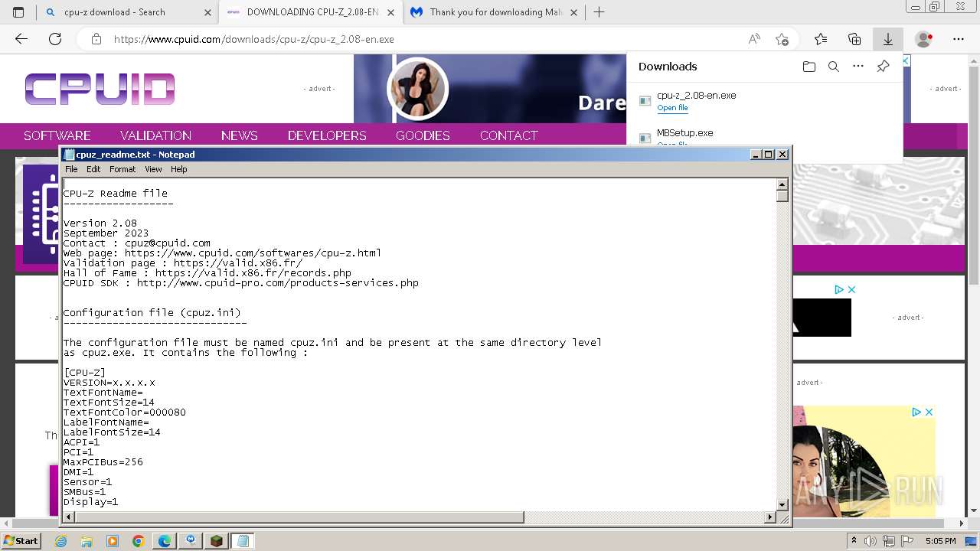Close the lower right ad

coord(929,412)
